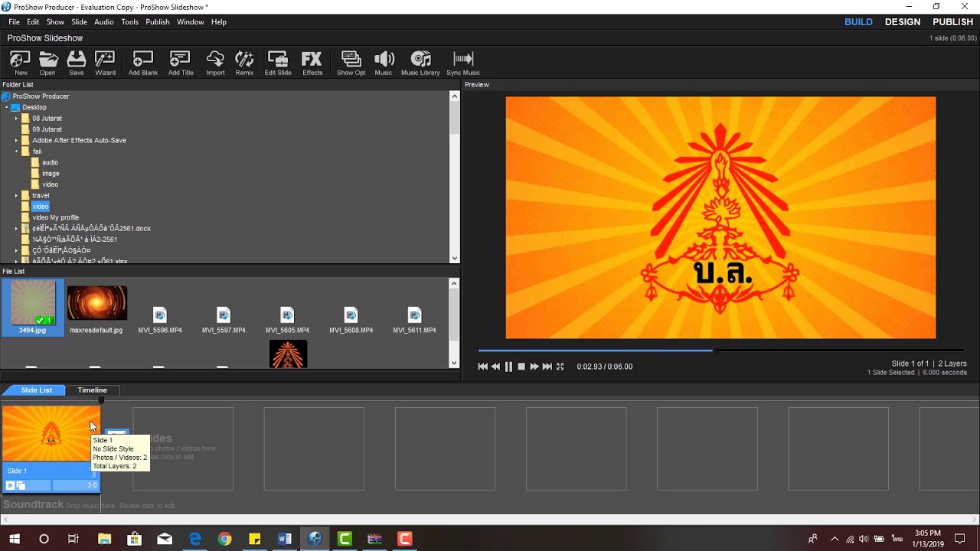Image resolution: width=980 pixels, height=551 pixels.
Task: Open the Remix tool
Action: 244,63
